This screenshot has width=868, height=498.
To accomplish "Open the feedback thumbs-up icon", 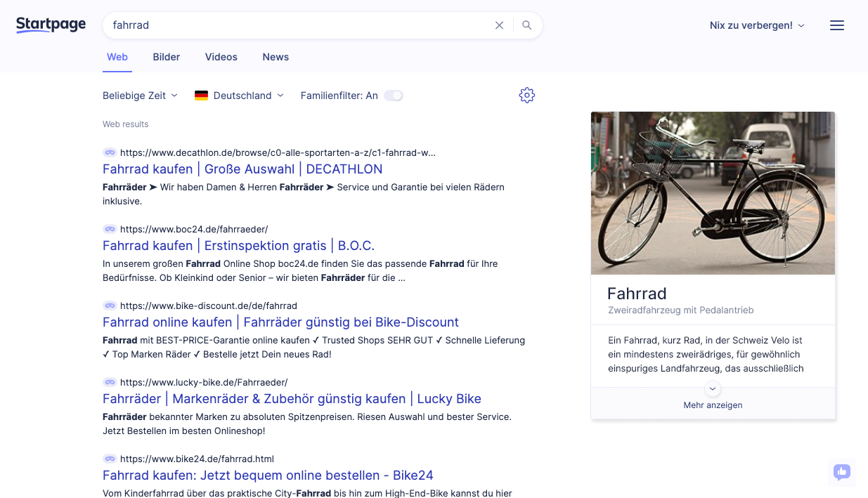I will pos(841,472).
